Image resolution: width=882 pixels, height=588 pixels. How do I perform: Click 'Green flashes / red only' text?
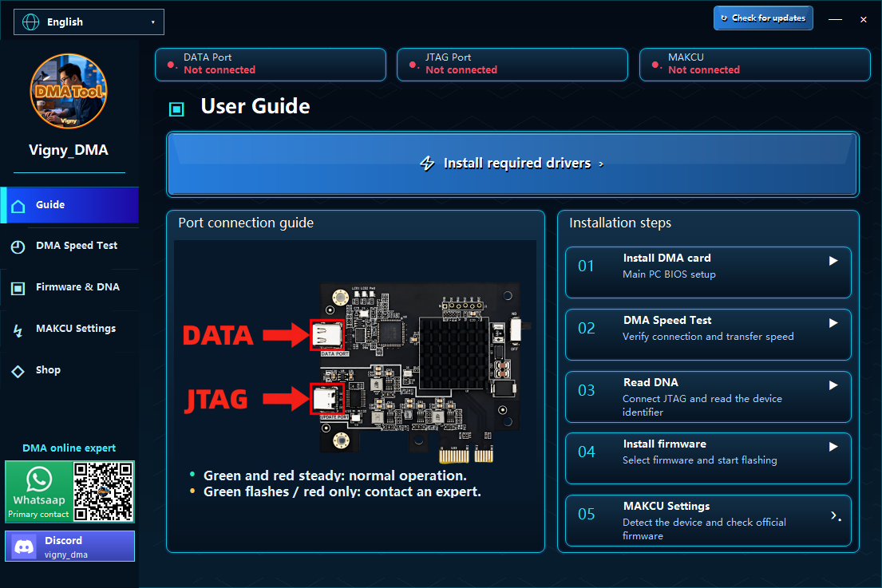[x=342, y=492]
